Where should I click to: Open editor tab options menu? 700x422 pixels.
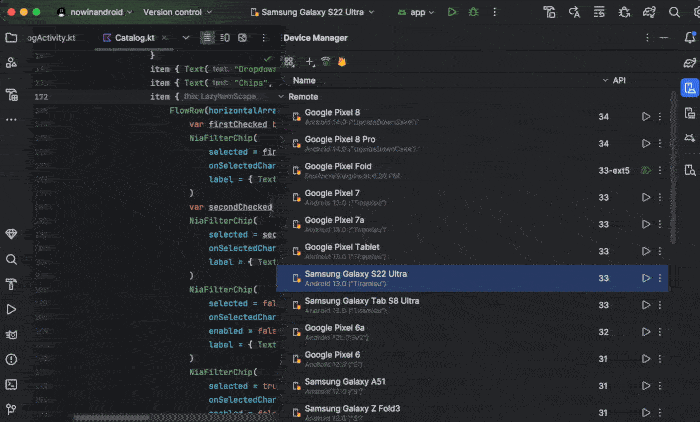pyautogui.click(x=264, y=38)
